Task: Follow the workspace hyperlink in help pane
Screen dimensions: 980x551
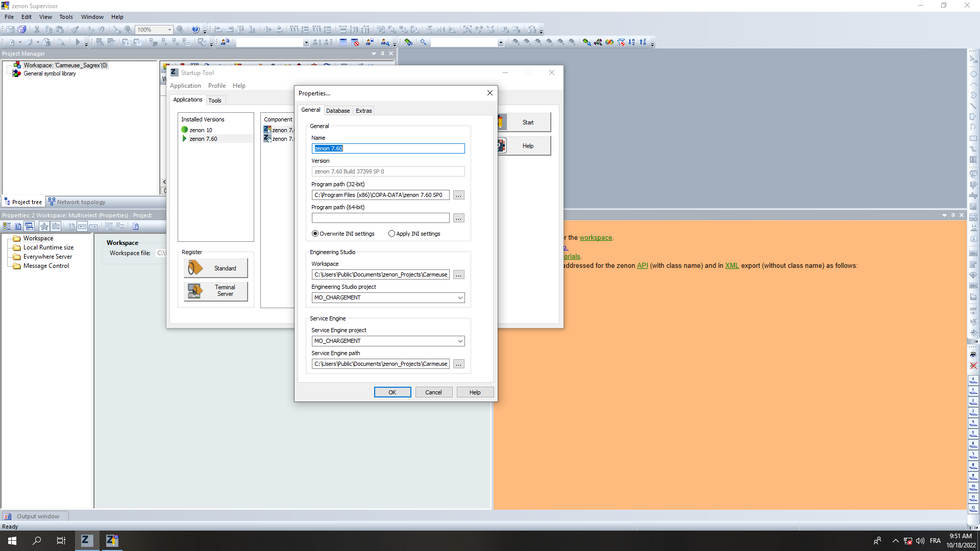Action: tap(596, 238)
